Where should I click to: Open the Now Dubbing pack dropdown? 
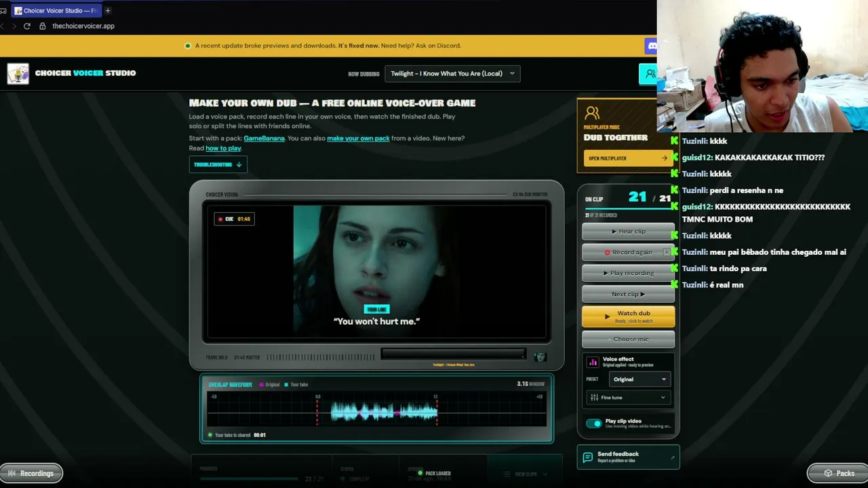452,74
